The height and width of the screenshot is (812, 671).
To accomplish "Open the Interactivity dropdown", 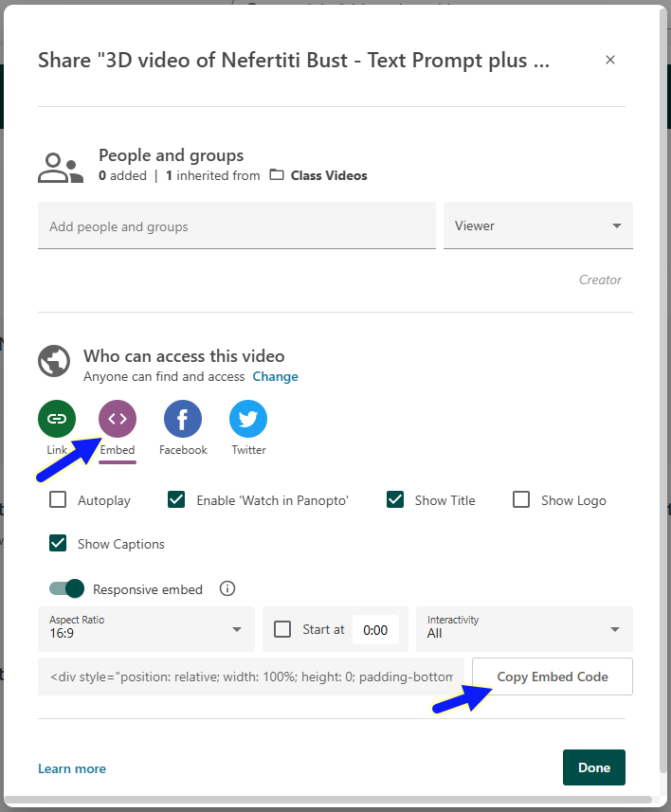I will (x=523, y=629).
